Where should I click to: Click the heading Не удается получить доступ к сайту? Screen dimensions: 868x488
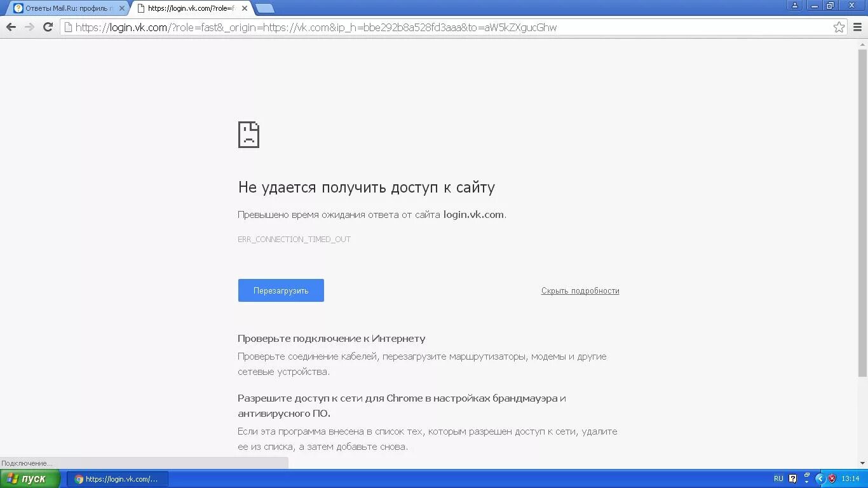tap(366, 187)
